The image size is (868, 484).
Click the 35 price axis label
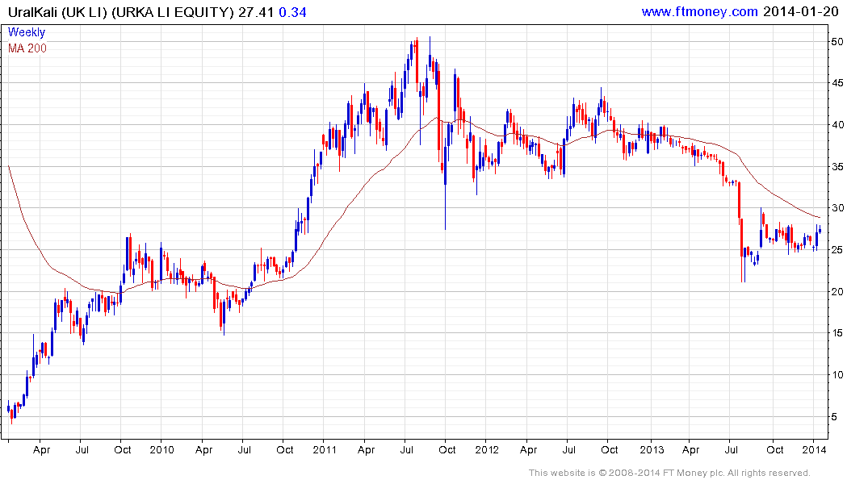(837, 167)
